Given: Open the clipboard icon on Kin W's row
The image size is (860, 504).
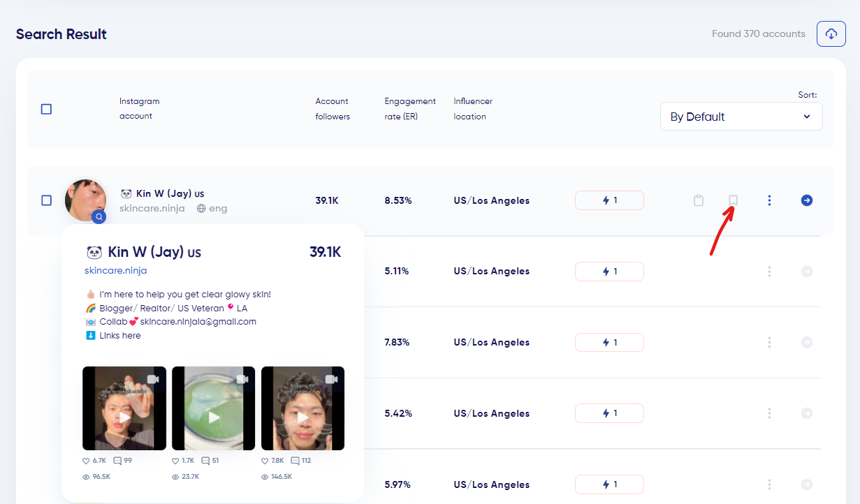Looking at the screenshot, I should pyautogui.click(x=698, y=200).
